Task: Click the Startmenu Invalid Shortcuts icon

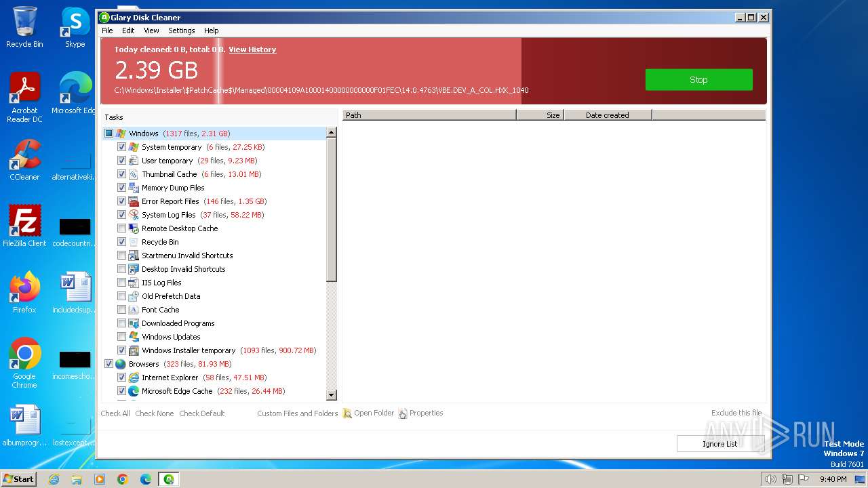Action: [x=134, y=256]
